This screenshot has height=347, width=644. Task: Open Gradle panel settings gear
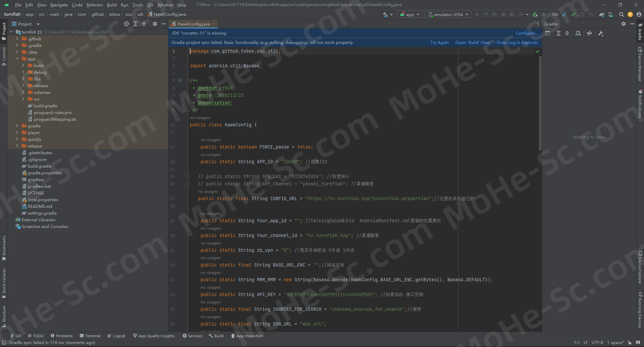tap(623, 24)
